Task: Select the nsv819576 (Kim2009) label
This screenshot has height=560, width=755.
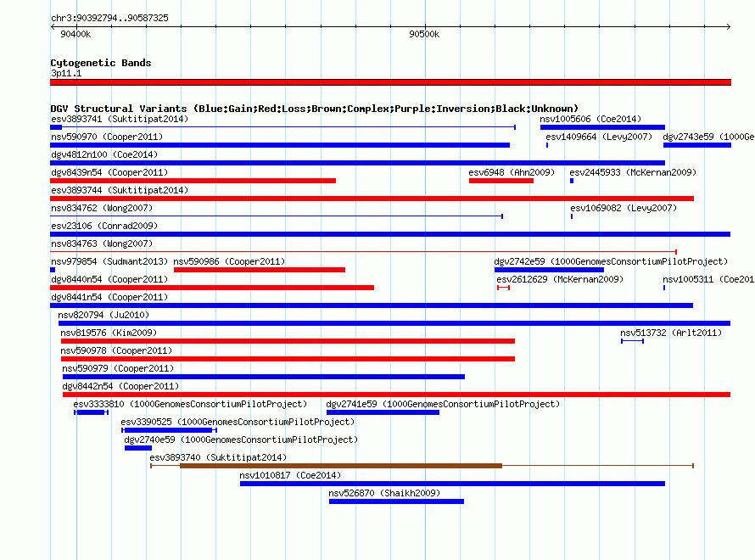Action: point(109,333)
